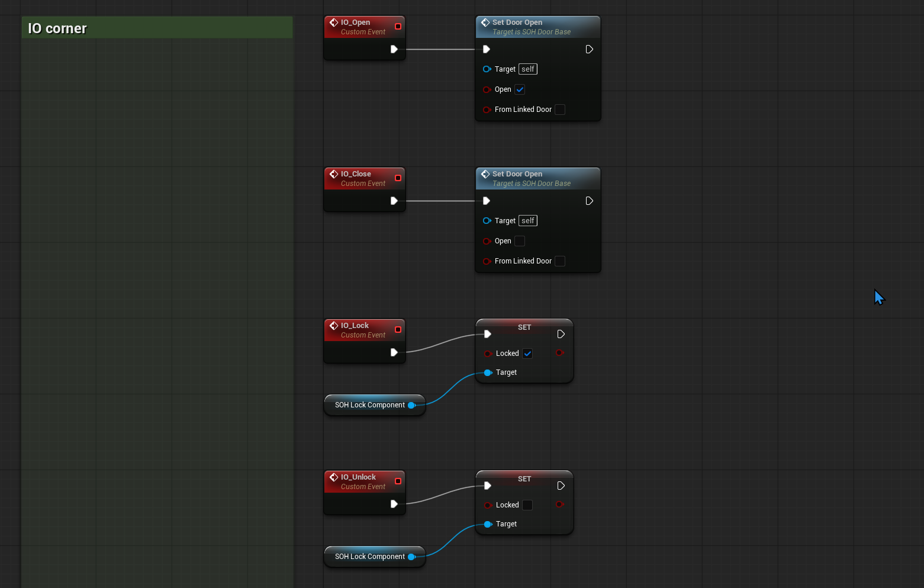Enable From Linked Door in IO_Open's Set Door Open
Screen dimensions: 924x588
[x=560, y=110]
